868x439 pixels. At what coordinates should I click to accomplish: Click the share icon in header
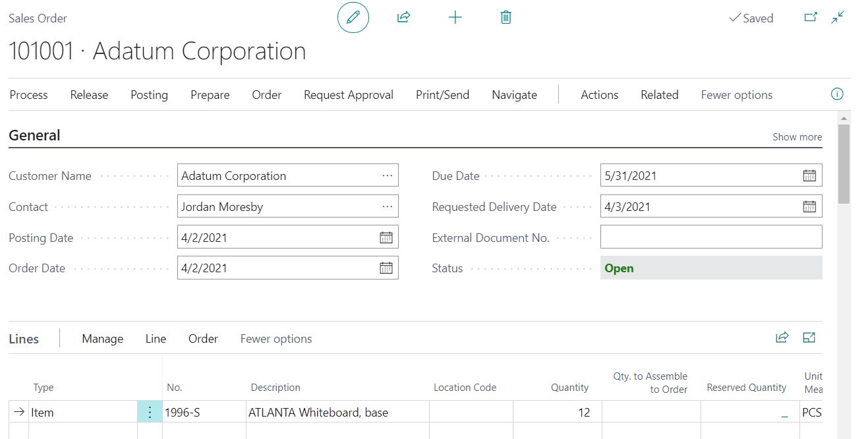pyautogui.click(x=404, y=18)
